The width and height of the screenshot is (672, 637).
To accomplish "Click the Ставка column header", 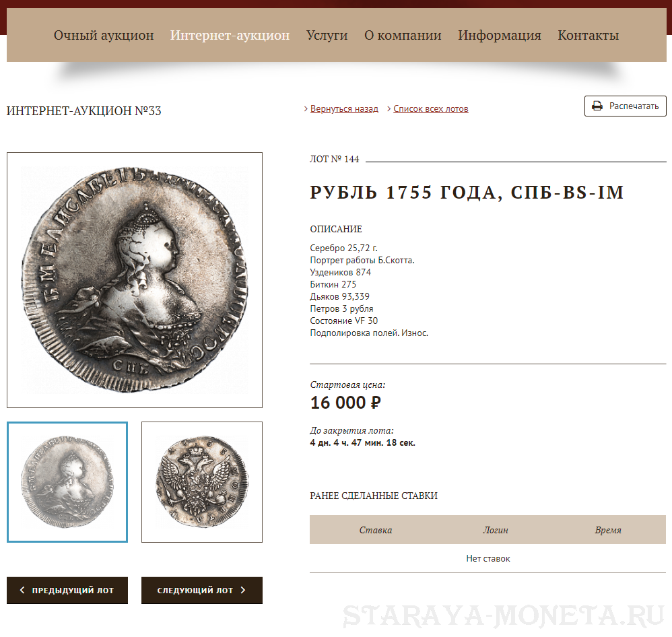I will (x=376, y=530).
